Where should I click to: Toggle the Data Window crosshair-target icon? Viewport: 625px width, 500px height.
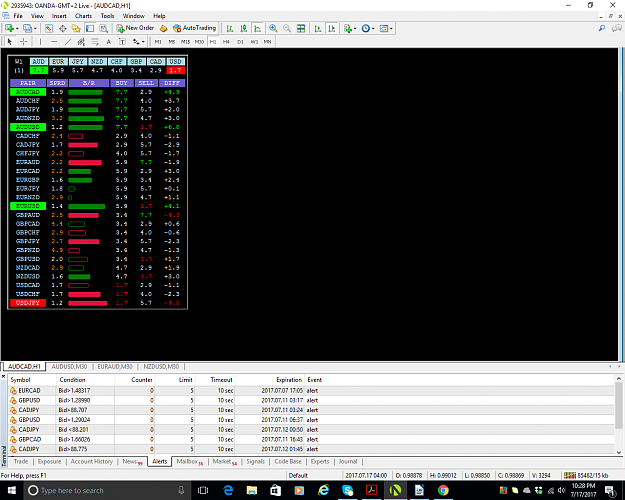pyautogui.click(x=63, y=28)
